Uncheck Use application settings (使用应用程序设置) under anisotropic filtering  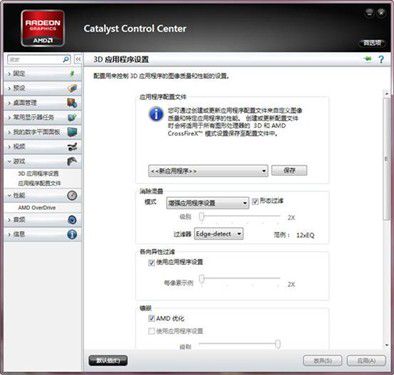(x=151, y=263)
